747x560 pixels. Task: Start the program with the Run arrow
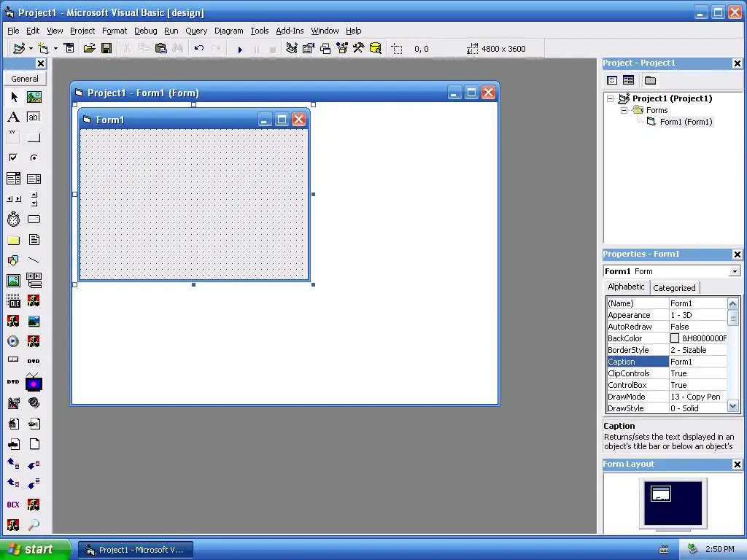click(x=240, y=49)
